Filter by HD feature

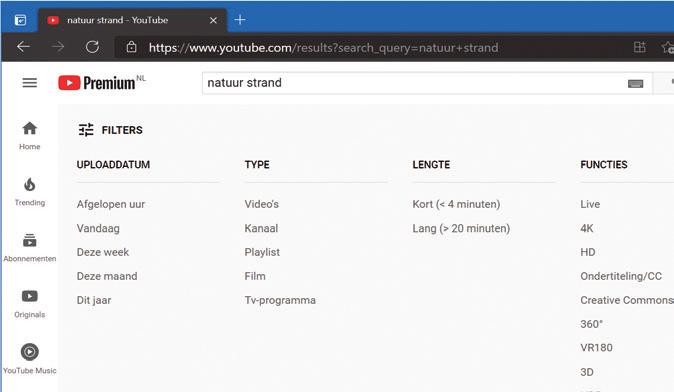point(588,252)
